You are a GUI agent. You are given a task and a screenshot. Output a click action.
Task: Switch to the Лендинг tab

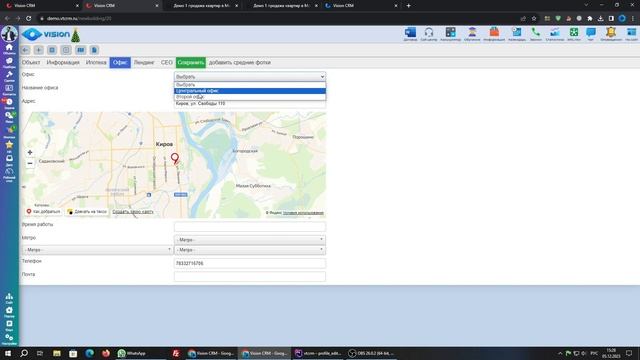[144, 62]
